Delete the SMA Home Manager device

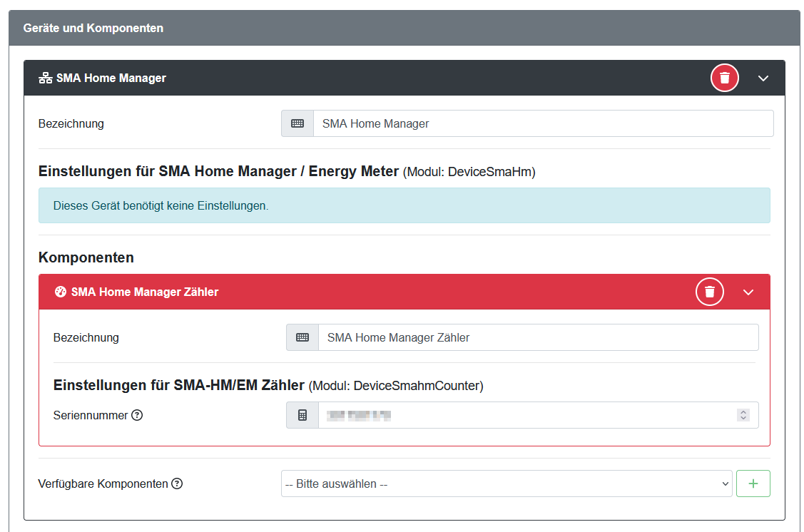724,78
